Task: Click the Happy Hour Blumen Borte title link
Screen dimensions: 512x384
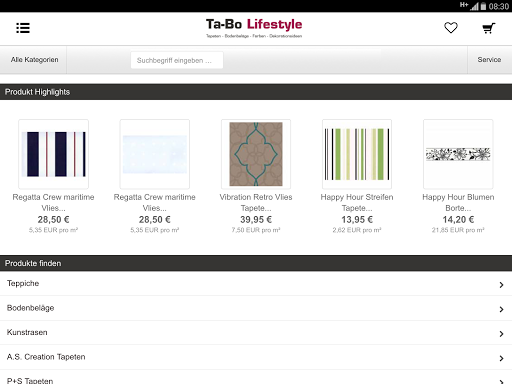Action: [x=458, y=202]
